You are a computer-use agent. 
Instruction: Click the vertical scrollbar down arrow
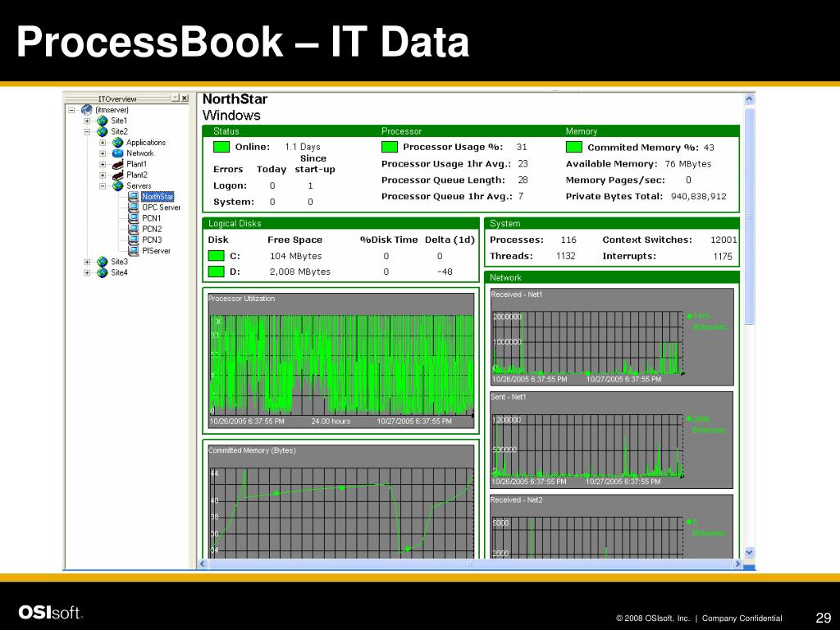tap(750, 552)
